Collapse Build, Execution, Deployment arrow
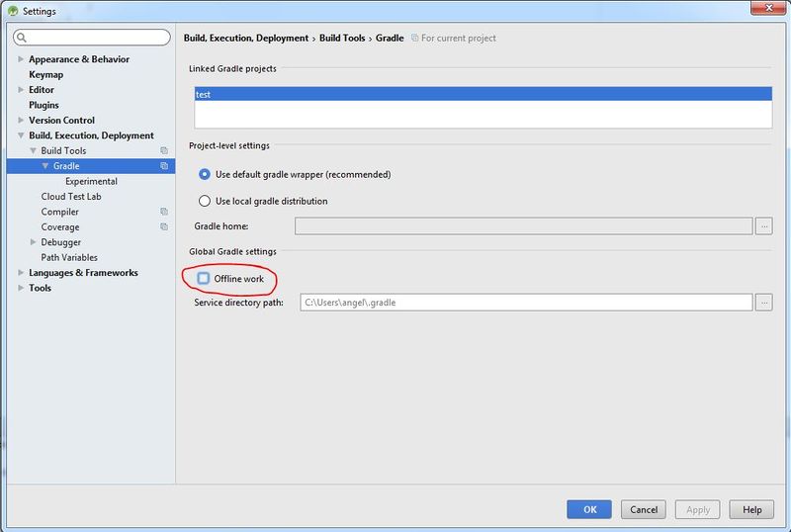The height and width of the screenshot is (532, 791). [x=21, y=135]
